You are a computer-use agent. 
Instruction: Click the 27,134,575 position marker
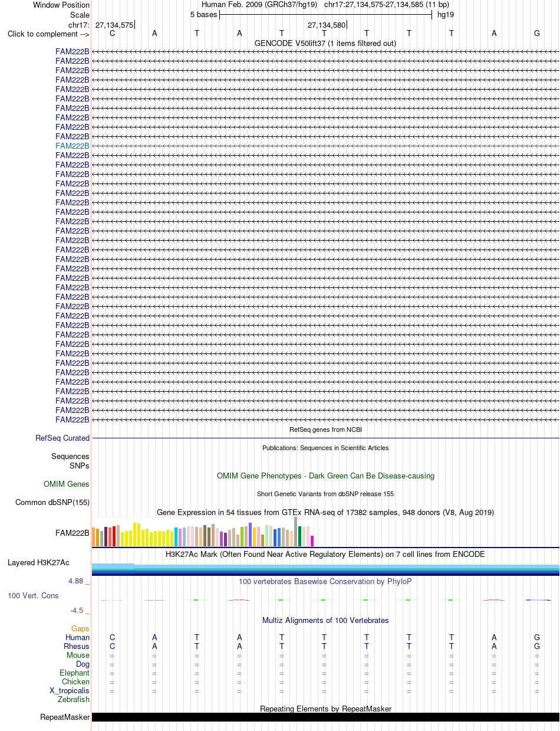click(x=114, y=25)
